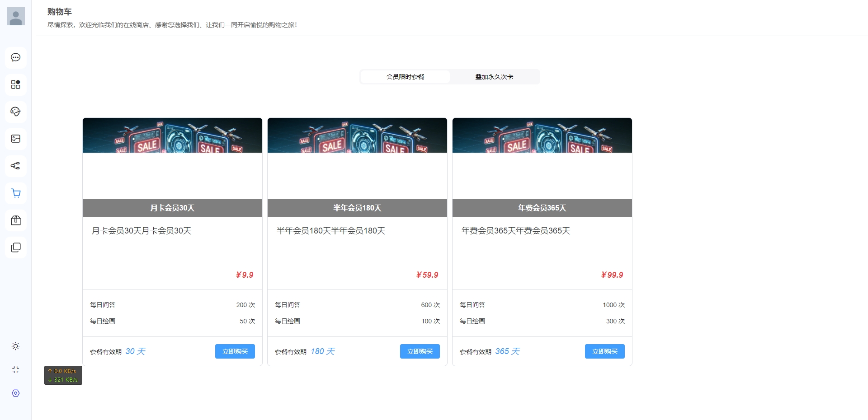The image size is (868, 420).
Task: Click the collapse fullscreen arrows icon
Action: tap(16, 369)
